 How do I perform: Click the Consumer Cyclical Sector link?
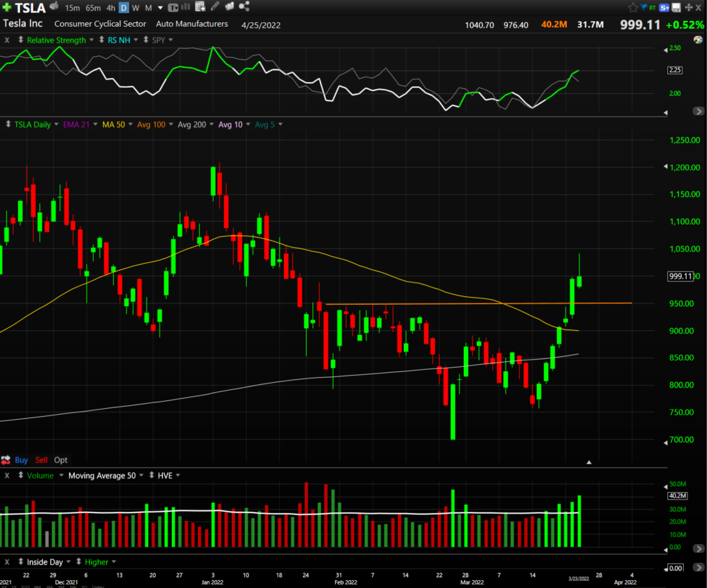(100, 24)
